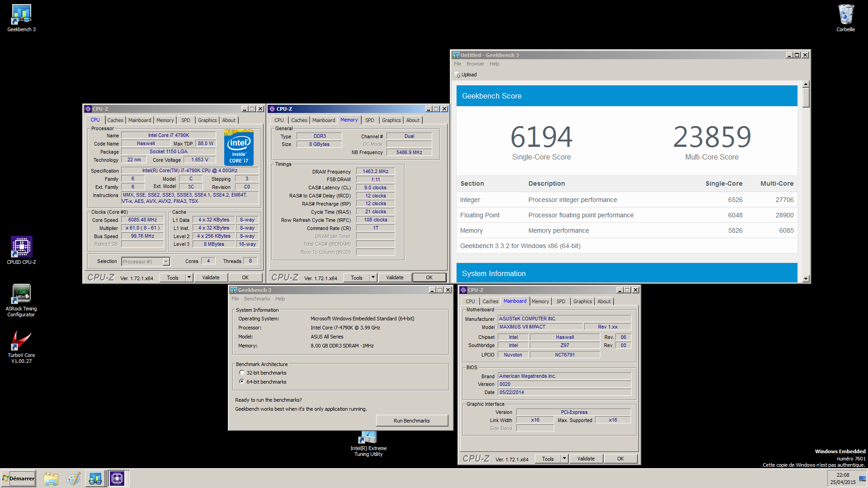Open the Memory tab in the CPU-Z Mainboard window
Viewport: 868px width, 488px height.
[540, 301]
